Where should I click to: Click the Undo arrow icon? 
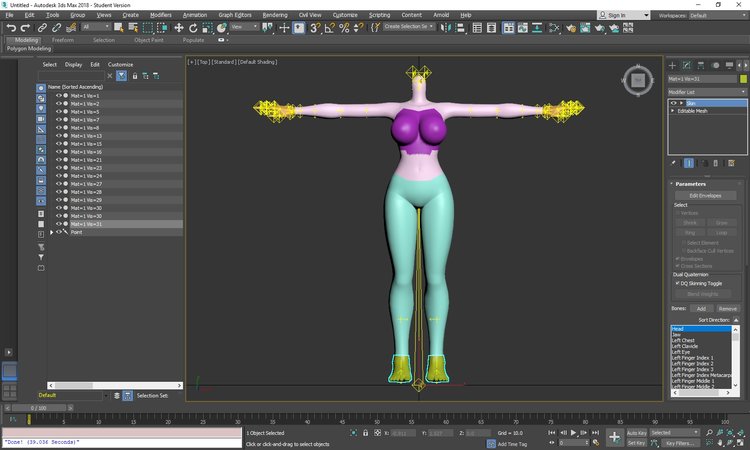[11, 28]
